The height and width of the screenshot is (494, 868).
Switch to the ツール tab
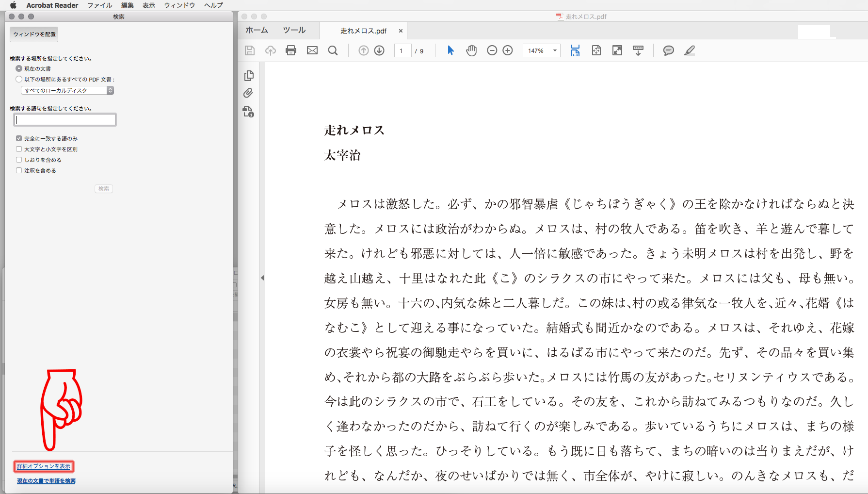click(x=294, y=30)
